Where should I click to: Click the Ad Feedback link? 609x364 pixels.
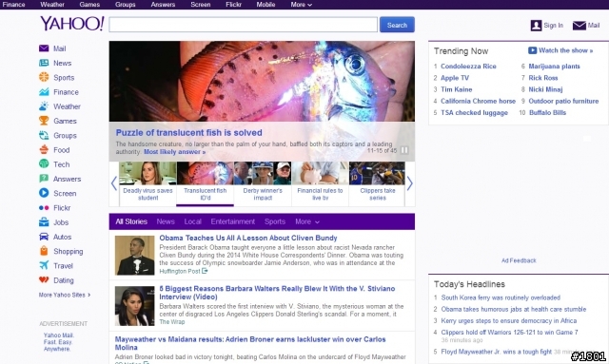coord(519,260)
